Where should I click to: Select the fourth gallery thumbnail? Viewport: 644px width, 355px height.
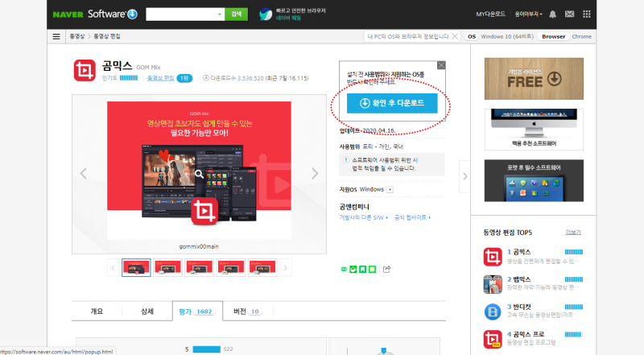pos(231,268)
